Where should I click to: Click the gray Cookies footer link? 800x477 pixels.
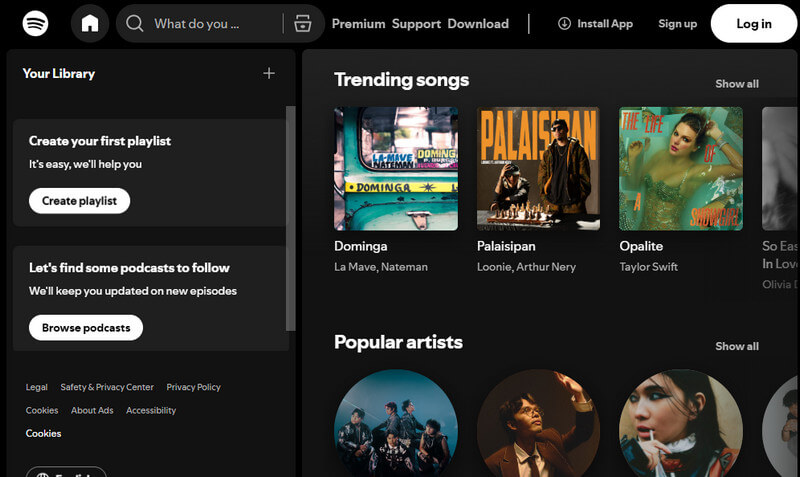click(x=42, y=410)
